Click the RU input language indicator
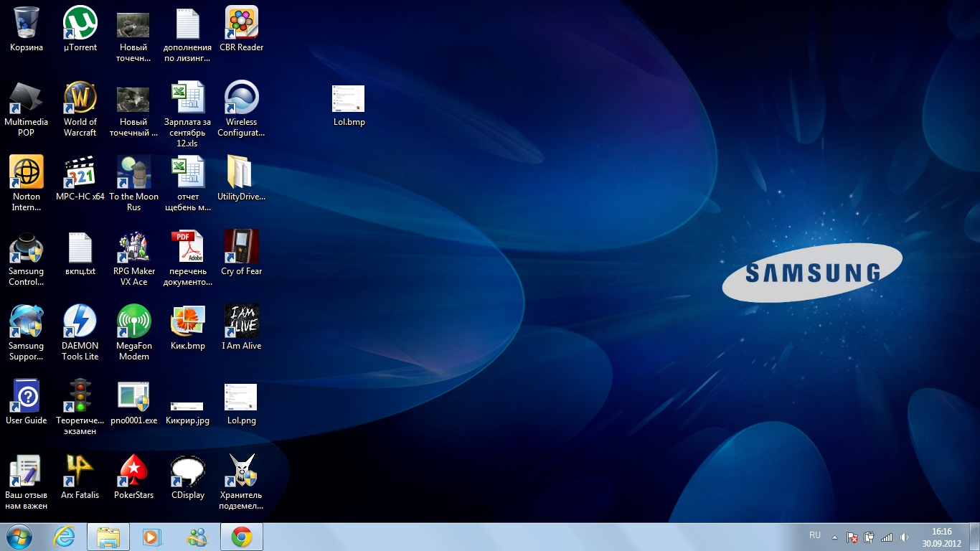 pyautogui.click(x=815, y=536)
